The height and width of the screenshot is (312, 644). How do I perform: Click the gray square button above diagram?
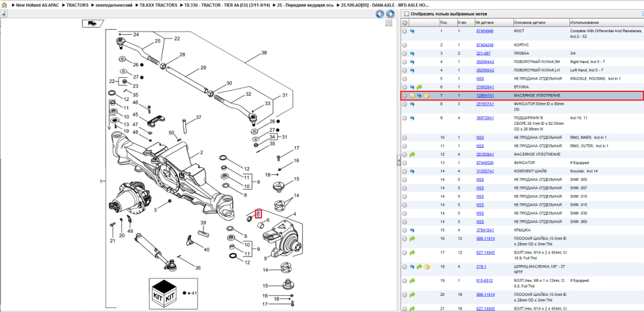point(388,23)
